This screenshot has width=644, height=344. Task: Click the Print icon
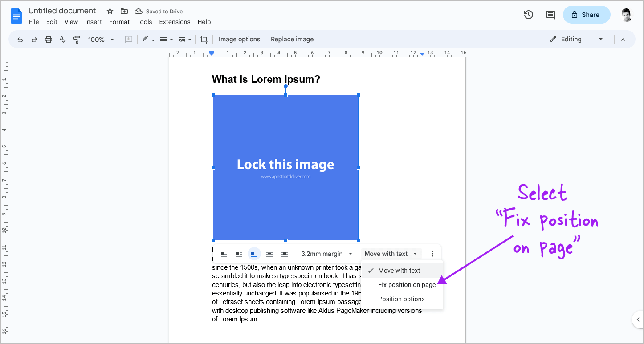click(48, 39)
